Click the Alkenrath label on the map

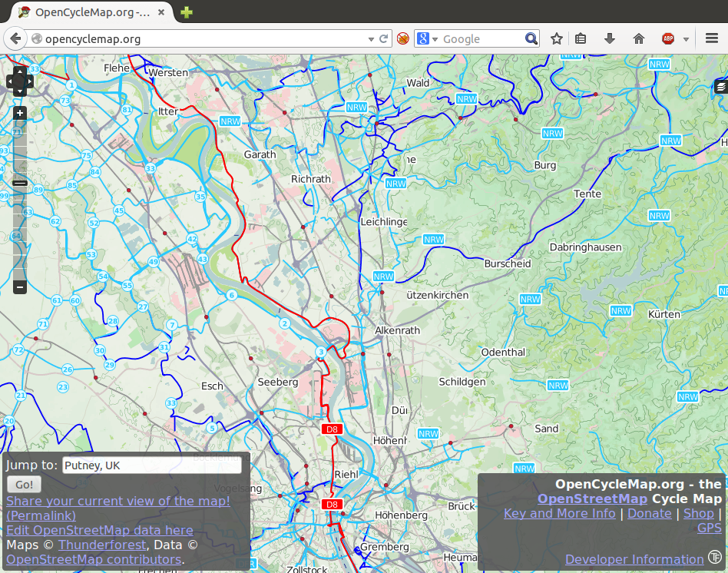(x=398, y=330)
